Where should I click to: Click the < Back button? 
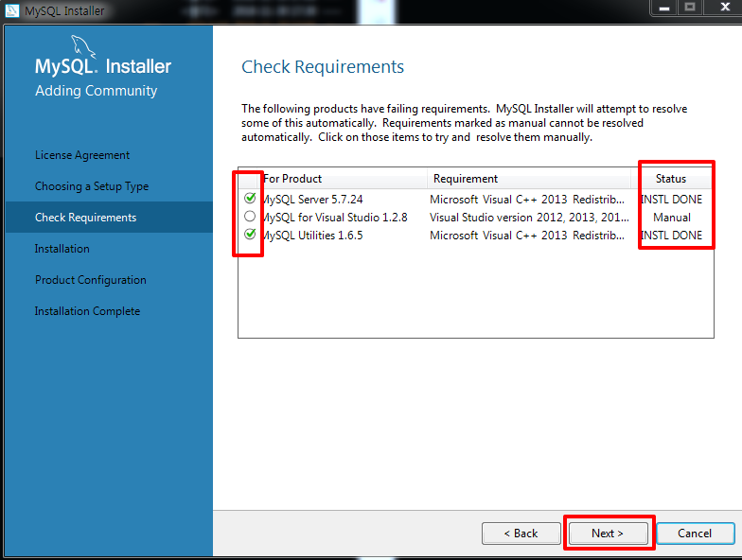point(521,534)
